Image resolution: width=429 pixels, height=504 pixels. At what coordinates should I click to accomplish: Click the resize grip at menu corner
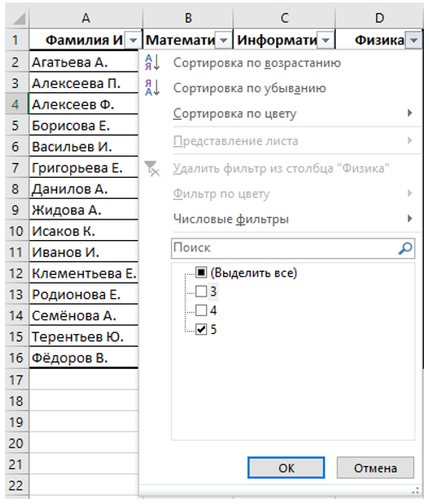(415, 490)
